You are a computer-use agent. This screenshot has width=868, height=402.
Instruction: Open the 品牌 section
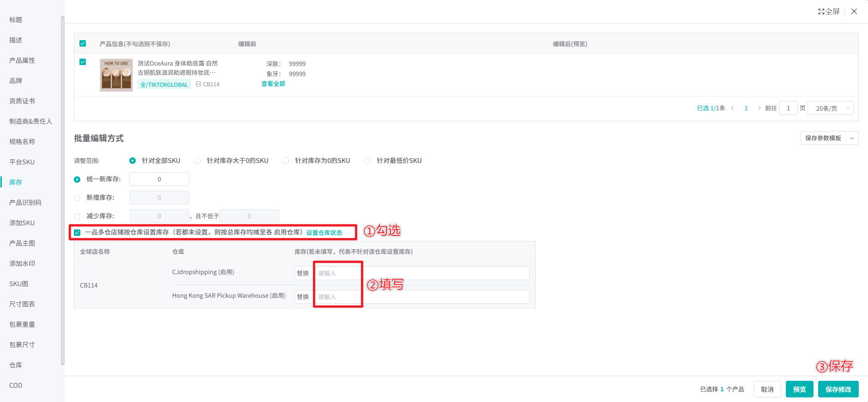pos(16,81)
